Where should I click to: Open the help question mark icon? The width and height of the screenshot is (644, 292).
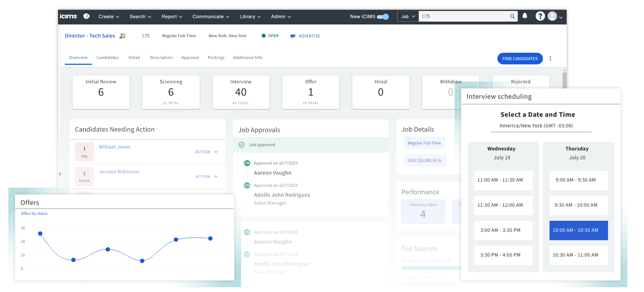[x=540, y=16]
